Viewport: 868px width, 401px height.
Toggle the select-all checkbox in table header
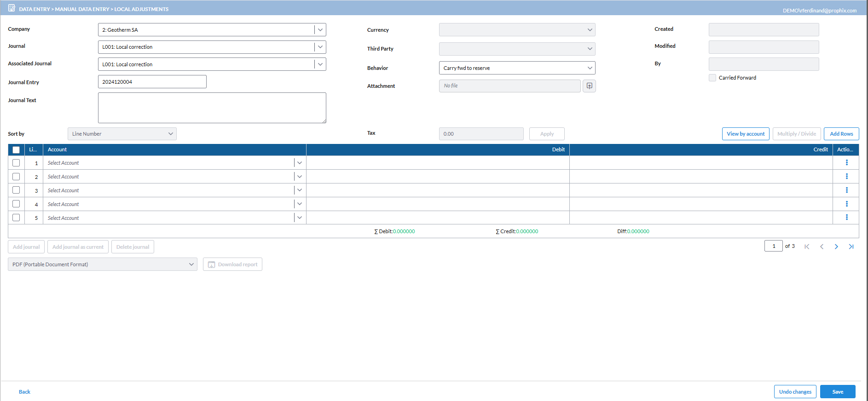pos(16,150)
